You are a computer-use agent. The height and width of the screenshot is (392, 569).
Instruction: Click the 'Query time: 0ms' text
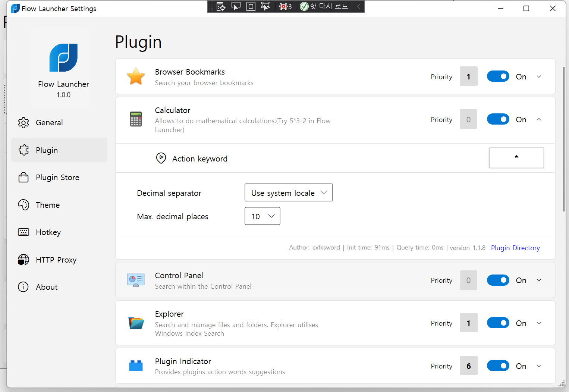point(420,247)
